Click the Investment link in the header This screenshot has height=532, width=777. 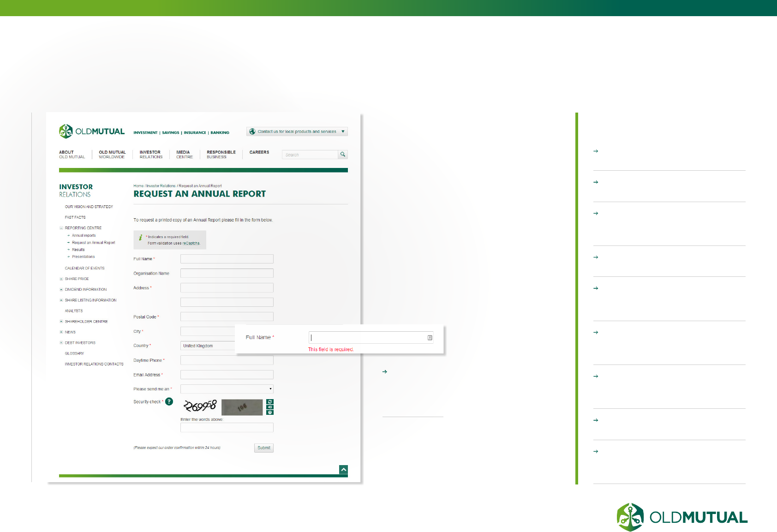pyautogui.click(x=145, y=132)
